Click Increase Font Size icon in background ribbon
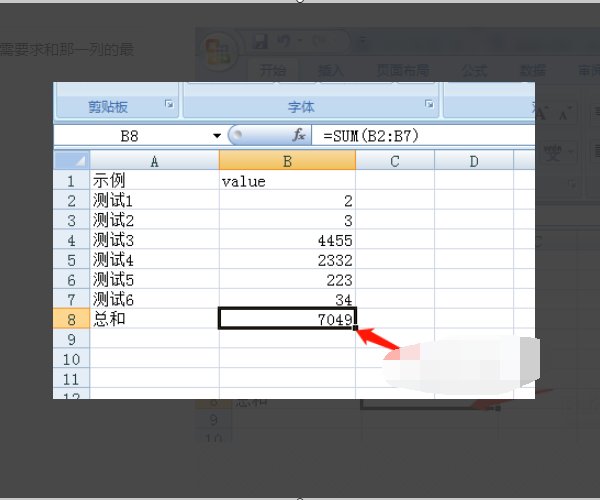The image size is (600, 500). click(x=541, y=113)
